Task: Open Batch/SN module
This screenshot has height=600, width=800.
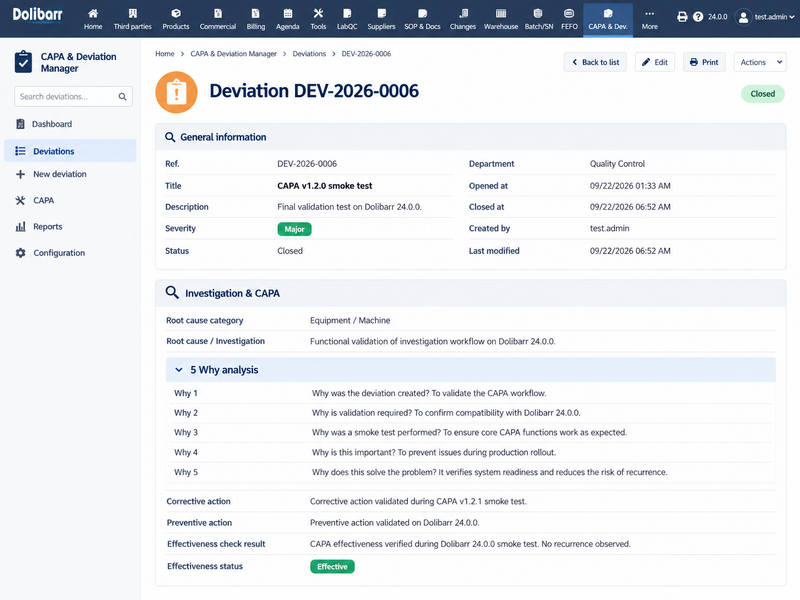Action: coord(539,19)
